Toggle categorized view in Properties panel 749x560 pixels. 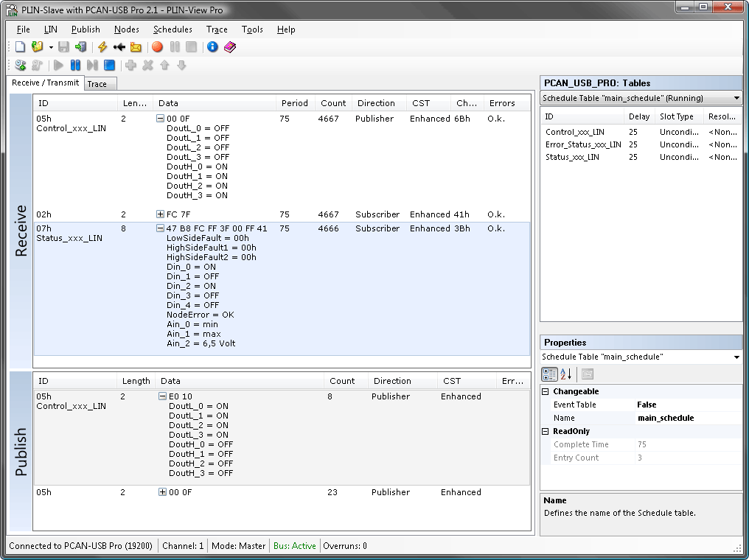(x=549, y=374)
